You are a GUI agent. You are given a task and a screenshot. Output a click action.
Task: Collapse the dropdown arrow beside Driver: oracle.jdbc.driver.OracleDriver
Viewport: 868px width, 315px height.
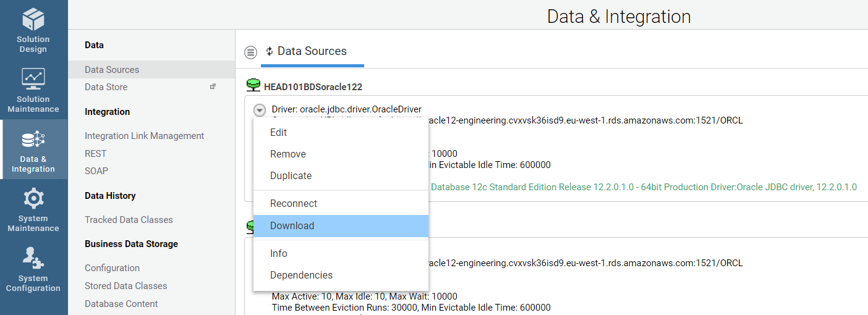(x=260, y=111)
